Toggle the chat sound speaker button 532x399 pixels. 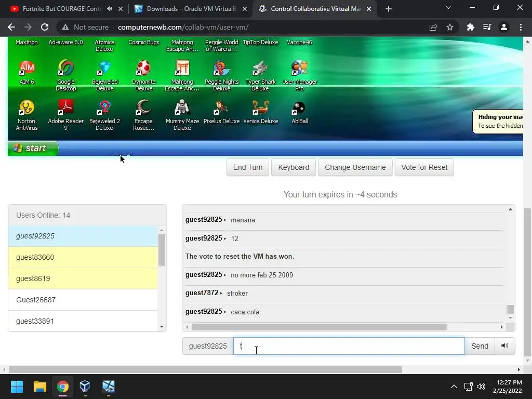[505, 345]
